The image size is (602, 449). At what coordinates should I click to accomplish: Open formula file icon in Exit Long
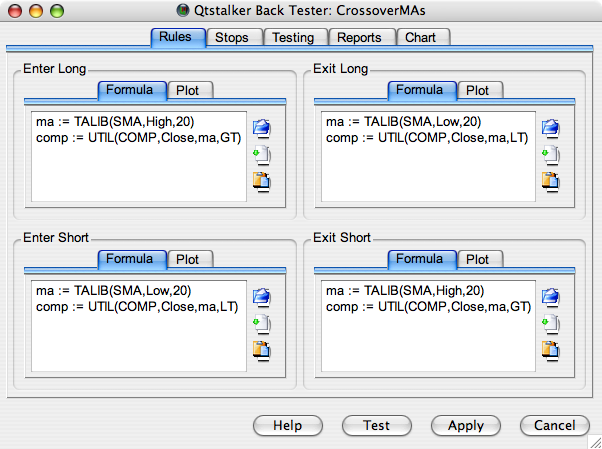pos(551,128)
